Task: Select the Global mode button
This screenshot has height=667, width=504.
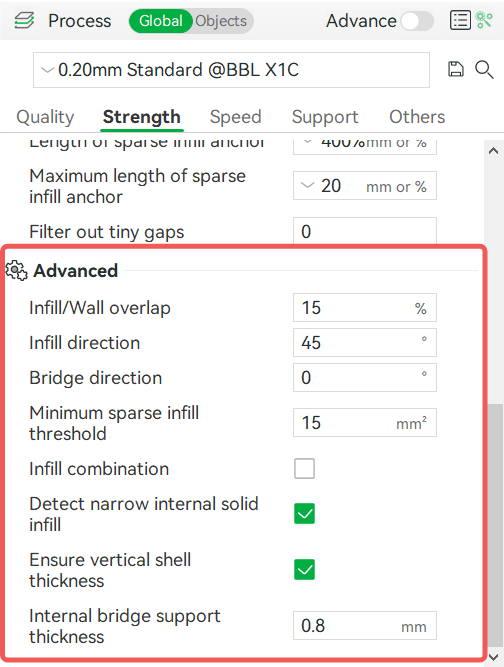Action: tap(161, 21)
